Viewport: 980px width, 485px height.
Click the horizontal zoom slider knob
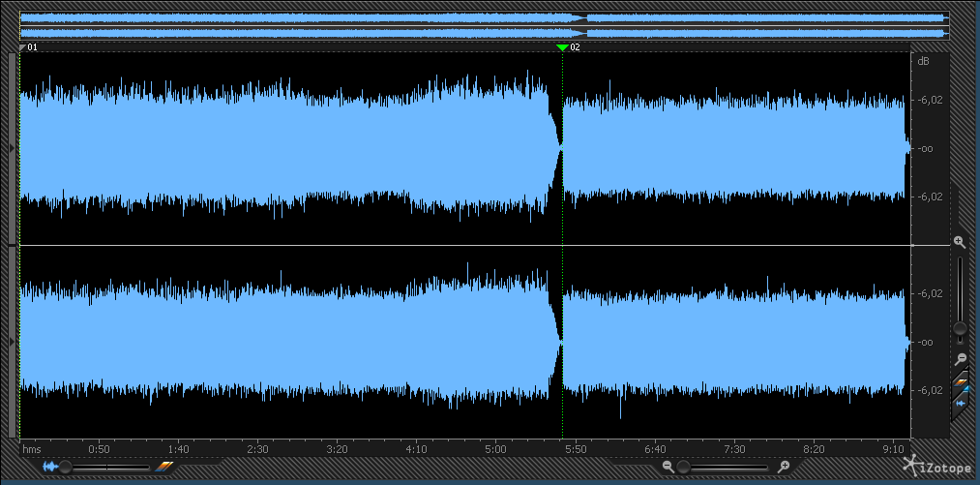coord(683,467)
